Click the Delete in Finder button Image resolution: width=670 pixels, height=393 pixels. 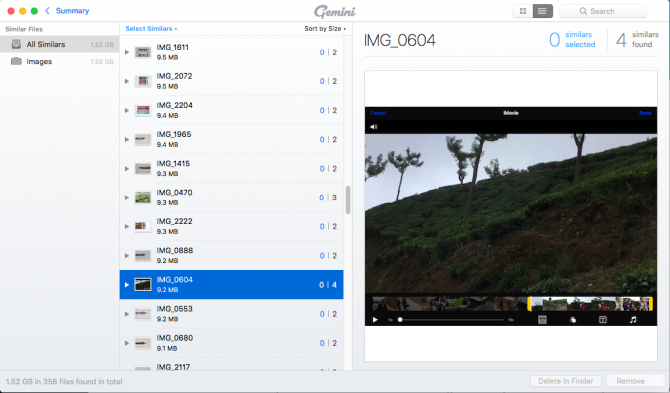click(566, 381)
